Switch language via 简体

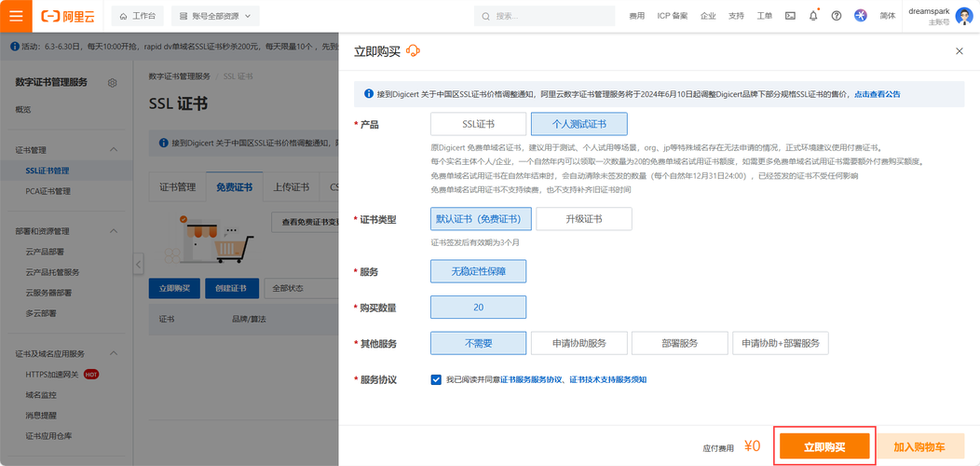point(887,16)
